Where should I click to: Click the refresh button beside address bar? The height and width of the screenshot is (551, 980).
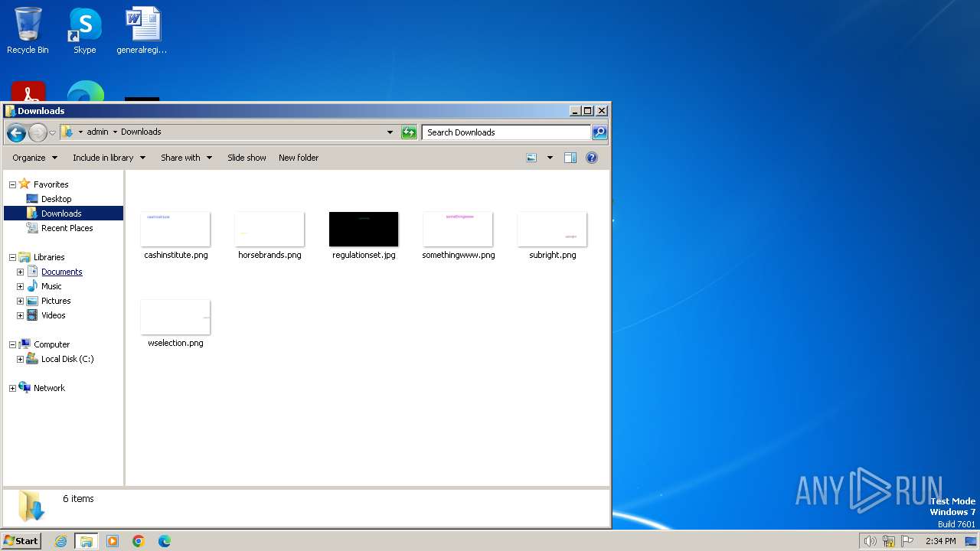point(409,132)
